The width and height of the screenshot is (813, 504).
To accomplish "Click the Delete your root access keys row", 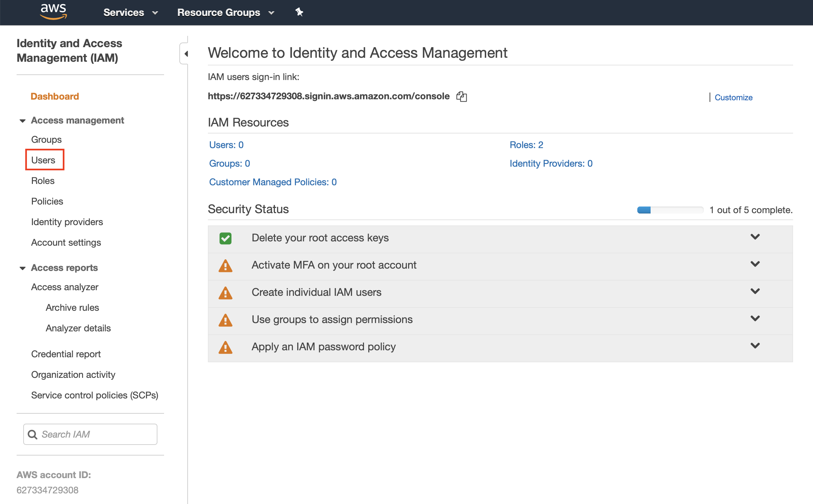I will [500, 239].
